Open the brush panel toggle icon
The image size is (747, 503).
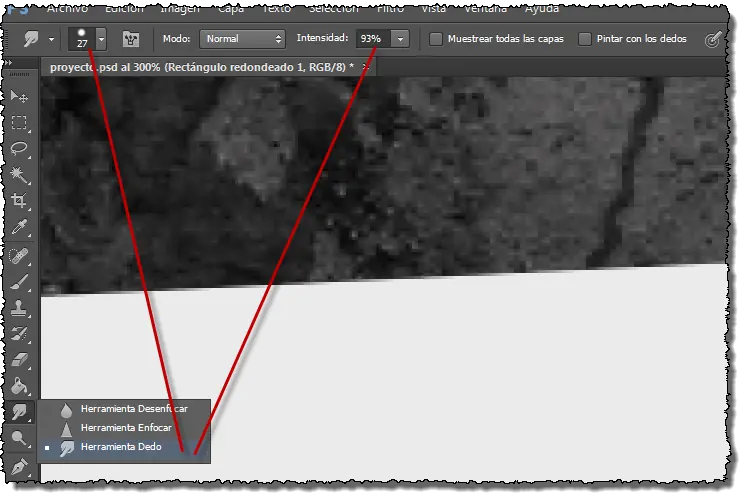point(131,39)
